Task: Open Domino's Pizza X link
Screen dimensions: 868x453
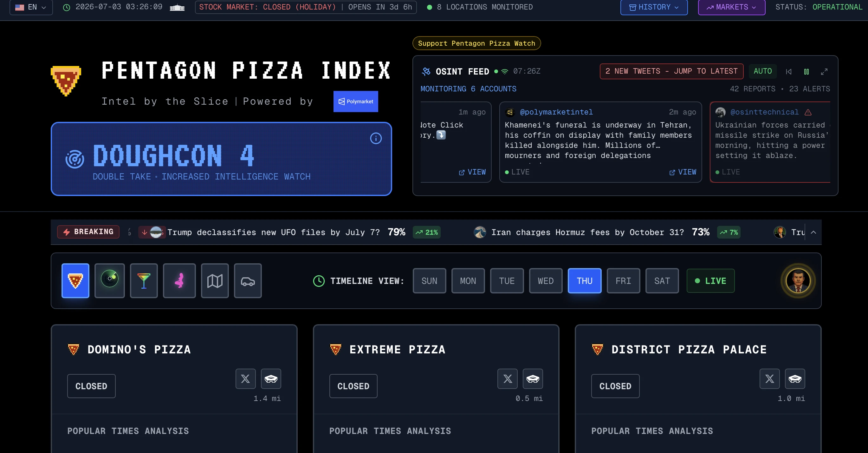Action: pyautogui.click(x=245, y=379)
